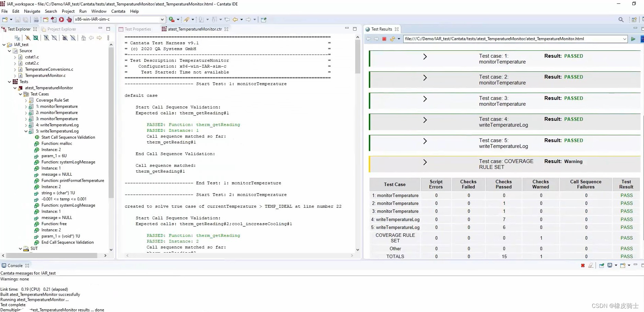Maximize the Test Explorer view panel
The width and height of the screenshot is (644, 312).
pos(108,29)
